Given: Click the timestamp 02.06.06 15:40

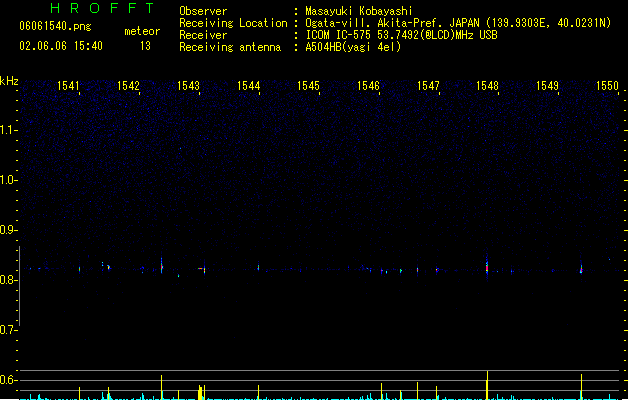Looking at the screenshot, I should [x=61, y=46].
